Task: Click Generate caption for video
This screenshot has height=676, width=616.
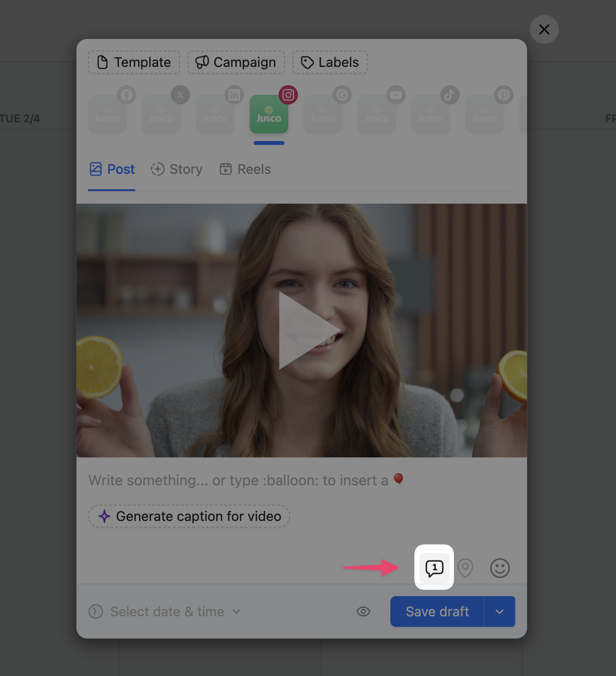Action: tap(189, 516)
